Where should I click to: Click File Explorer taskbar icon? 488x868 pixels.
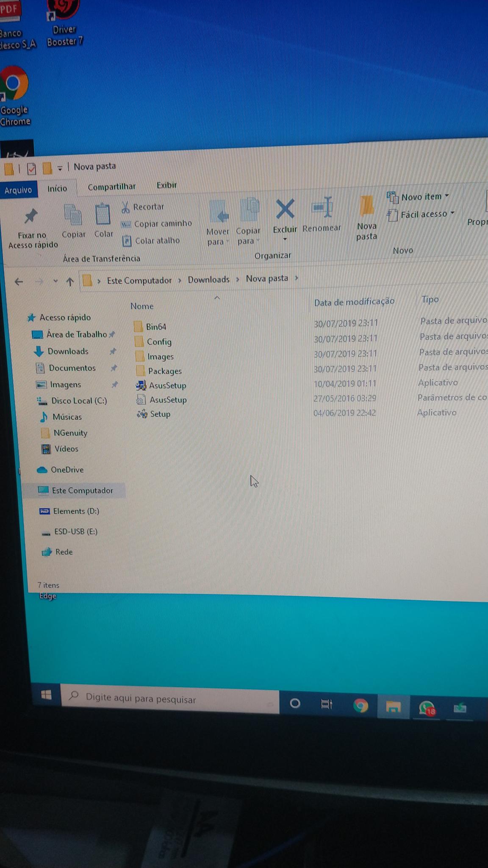[x=393, y=707]
